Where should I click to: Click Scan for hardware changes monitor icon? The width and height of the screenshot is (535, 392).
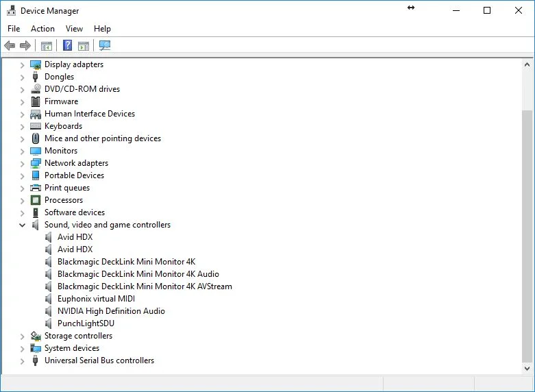[x=105, y=45]
